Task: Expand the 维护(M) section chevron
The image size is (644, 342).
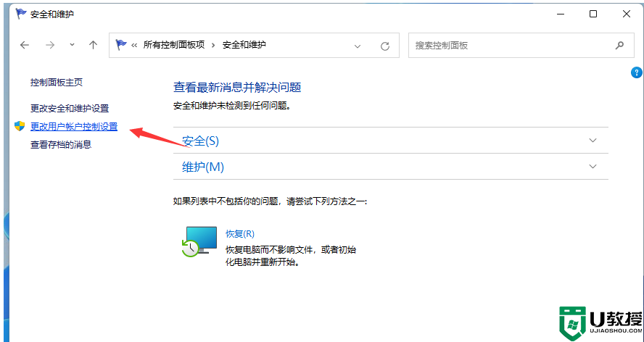Action: 593,166
